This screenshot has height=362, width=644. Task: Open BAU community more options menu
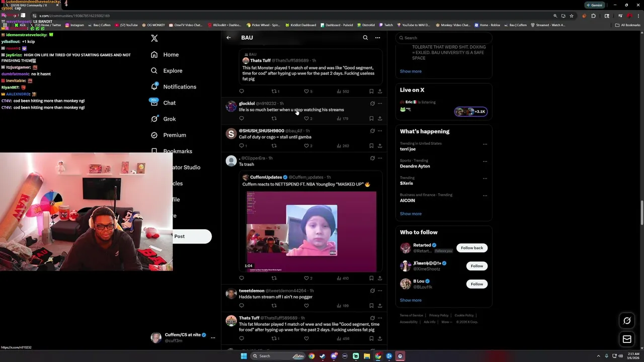(377, 38)
